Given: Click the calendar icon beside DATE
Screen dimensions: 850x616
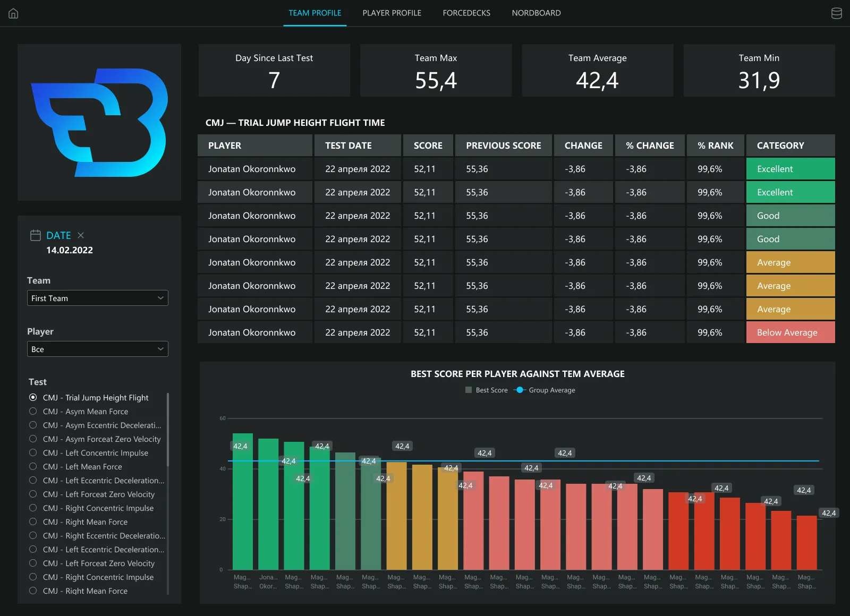Looking at the screenshot, I should click(x=36, y=235).
